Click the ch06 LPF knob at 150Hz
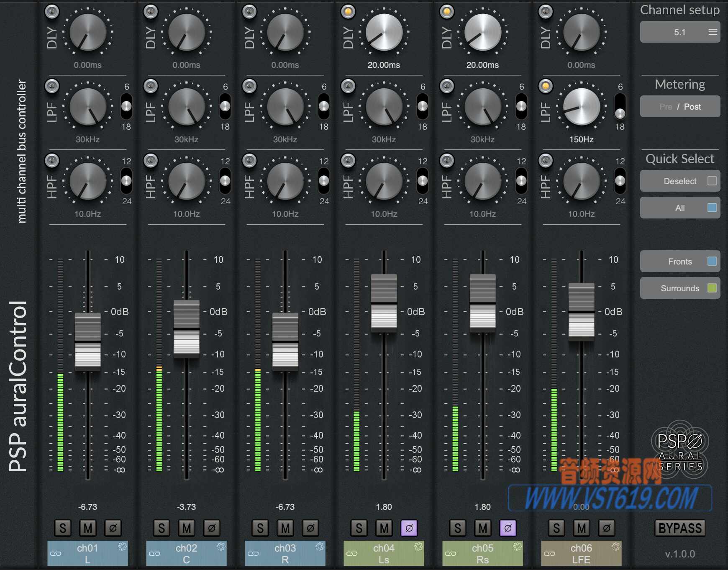728x570 pixels. 582,106
